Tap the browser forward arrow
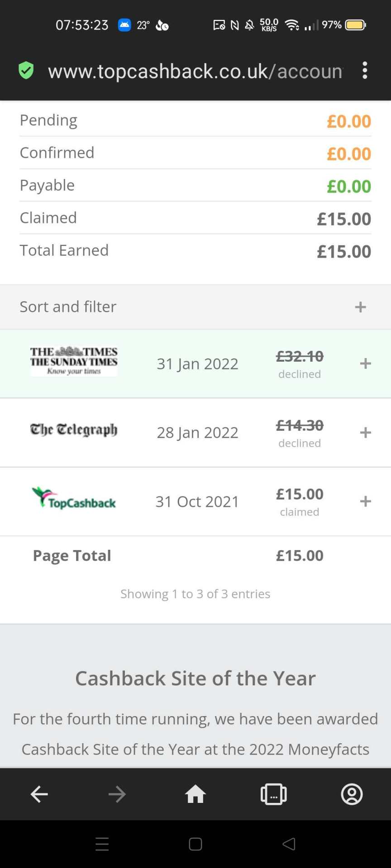391x868 pixels. pyautogui.click(x=117, y=794)
